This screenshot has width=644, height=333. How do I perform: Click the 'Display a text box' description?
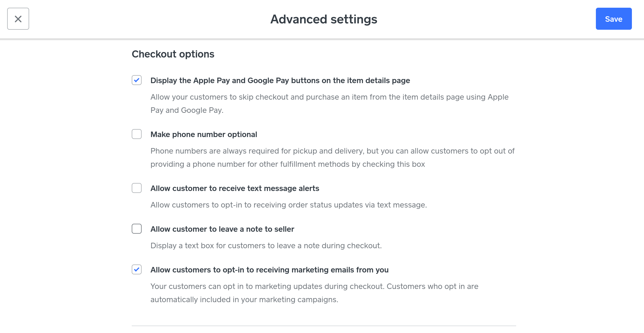(266, 245)
